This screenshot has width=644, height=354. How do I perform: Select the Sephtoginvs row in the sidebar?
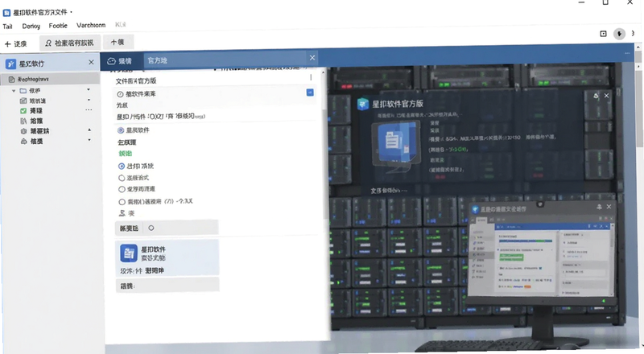(50, 79)
